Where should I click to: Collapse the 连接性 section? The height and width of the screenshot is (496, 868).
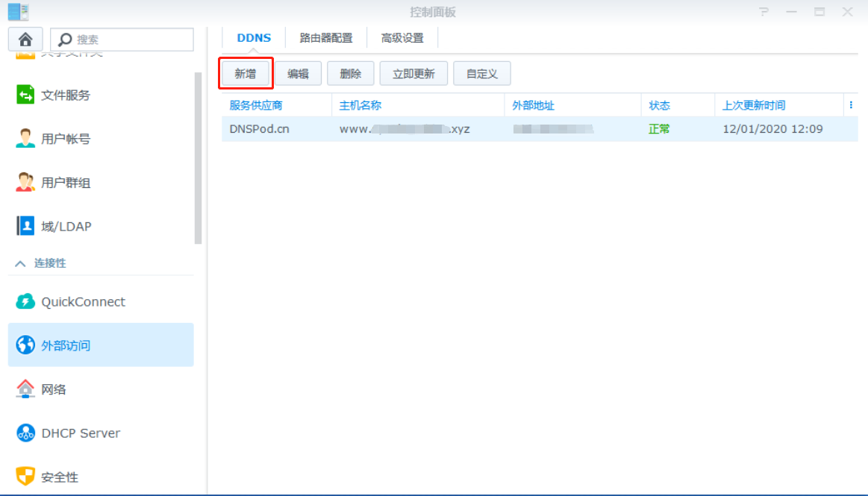[x=45, y=263]
